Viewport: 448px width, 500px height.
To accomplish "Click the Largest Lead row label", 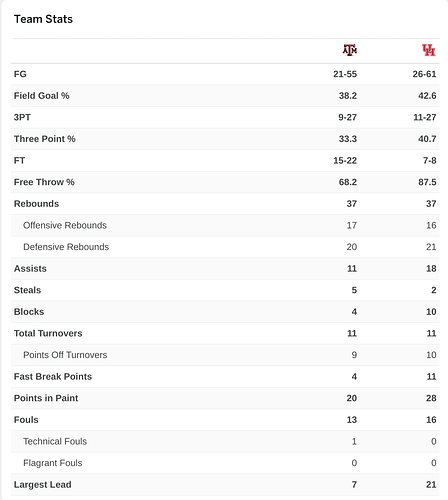I will 42,484.
